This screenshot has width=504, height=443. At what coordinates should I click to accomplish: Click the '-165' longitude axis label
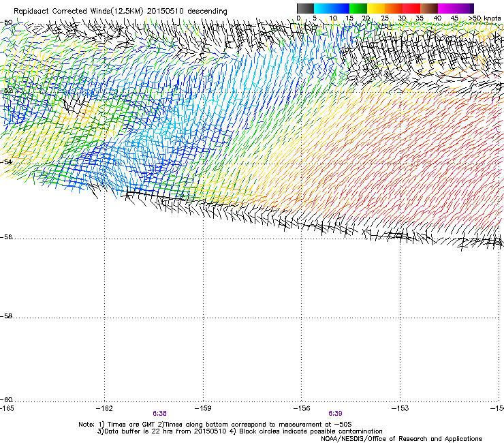7,408
